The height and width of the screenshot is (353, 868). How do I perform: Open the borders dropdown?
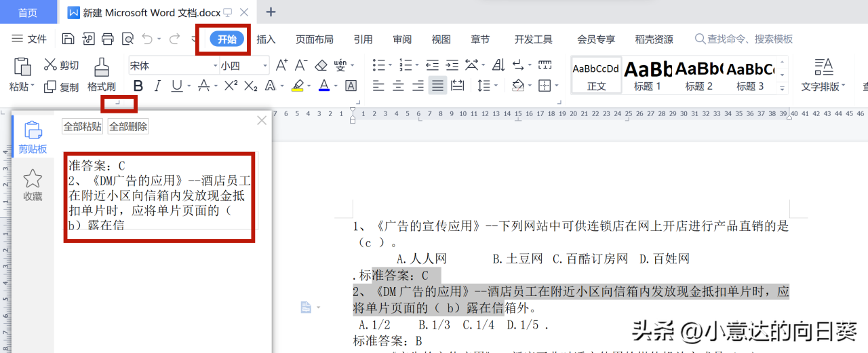coord(556,86)
